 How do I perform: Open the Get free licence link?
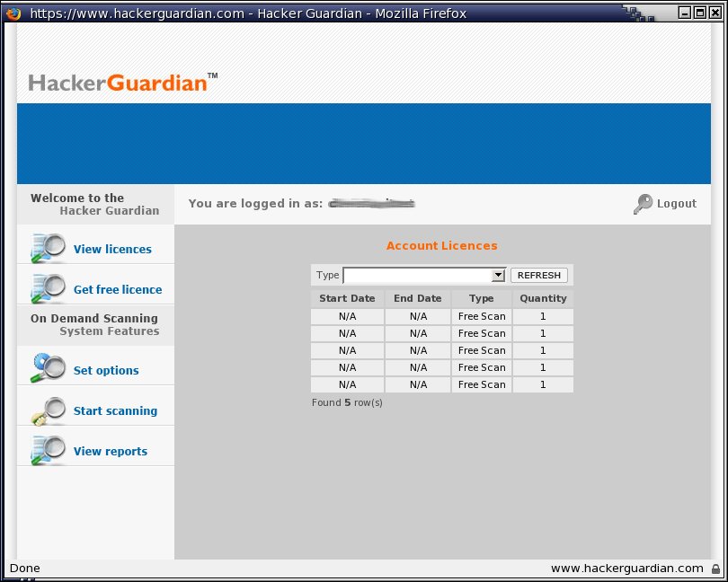pyautogui.click(x=118, y=289)
